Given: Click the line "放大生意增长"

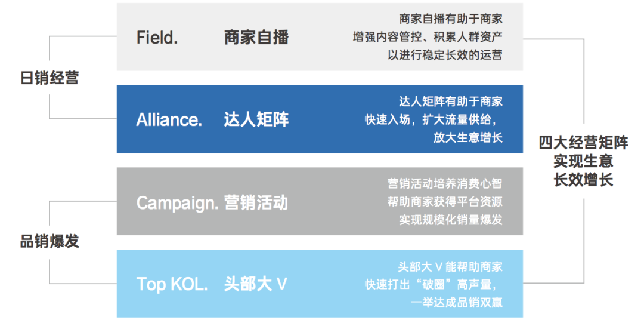Looking at the screenshot, I should pyautogui.click(x=468, y=137).
